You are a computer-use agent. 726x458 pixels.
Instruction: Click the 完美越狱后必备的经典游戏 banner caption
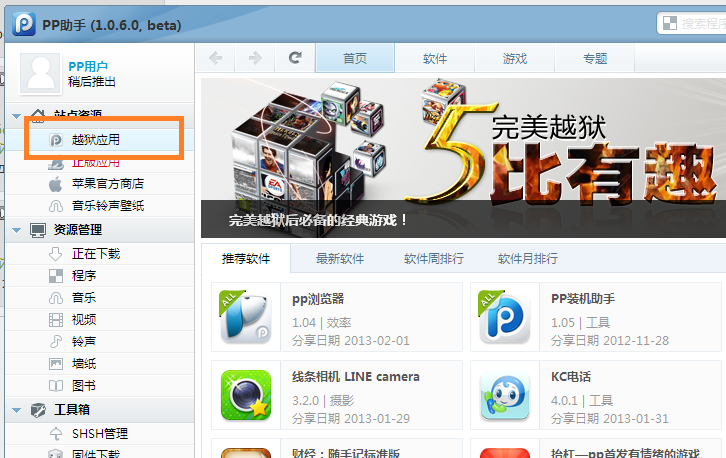[x=318, y=220]
